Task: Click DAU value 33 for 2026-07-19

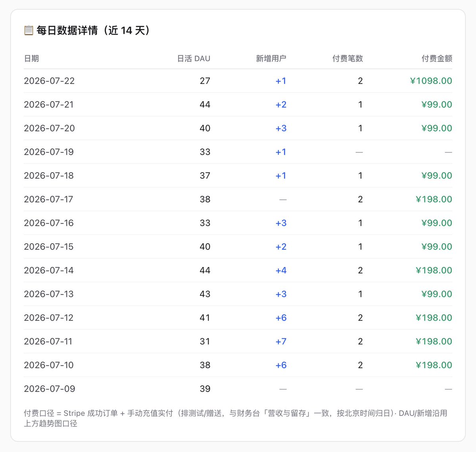Action: click(205, 152)
